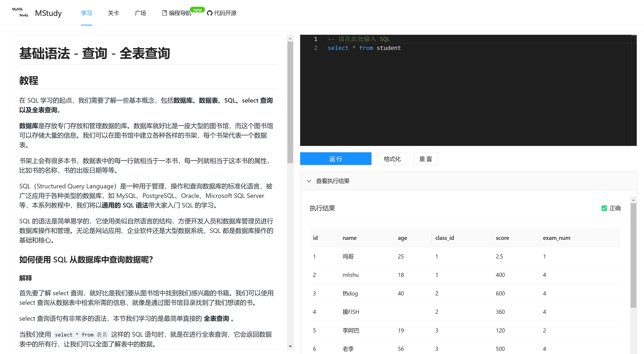Click the results panel scrollbar thumb
Image resolution: width=644 pixels, height=354 pixels.
633,255
